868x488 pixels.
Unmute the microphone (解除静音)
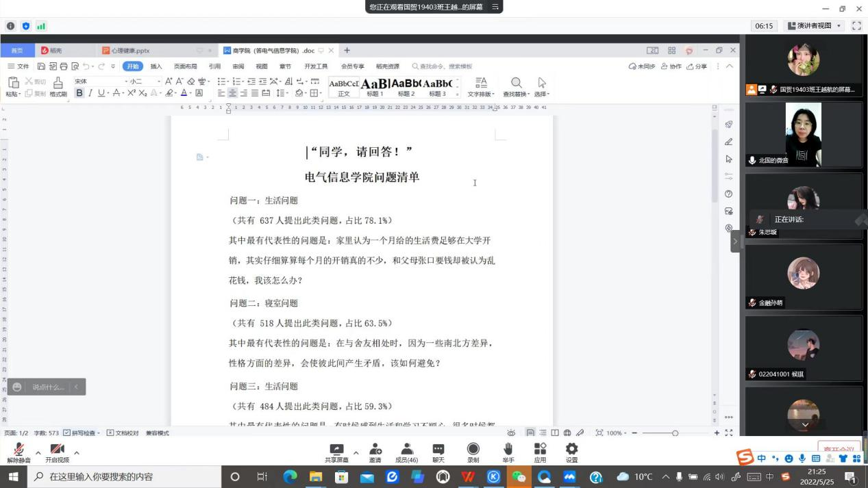18,450
